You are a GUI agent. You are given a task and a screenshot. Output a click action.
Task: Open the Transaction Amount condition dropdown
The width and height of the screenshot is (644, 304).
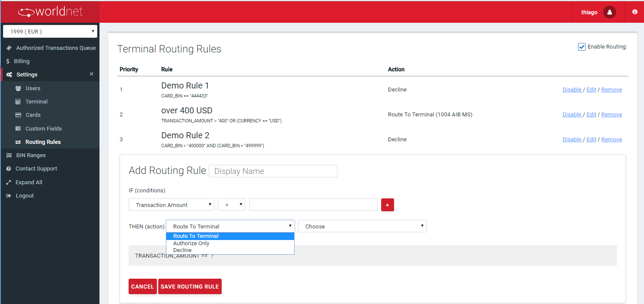(172, 205)
